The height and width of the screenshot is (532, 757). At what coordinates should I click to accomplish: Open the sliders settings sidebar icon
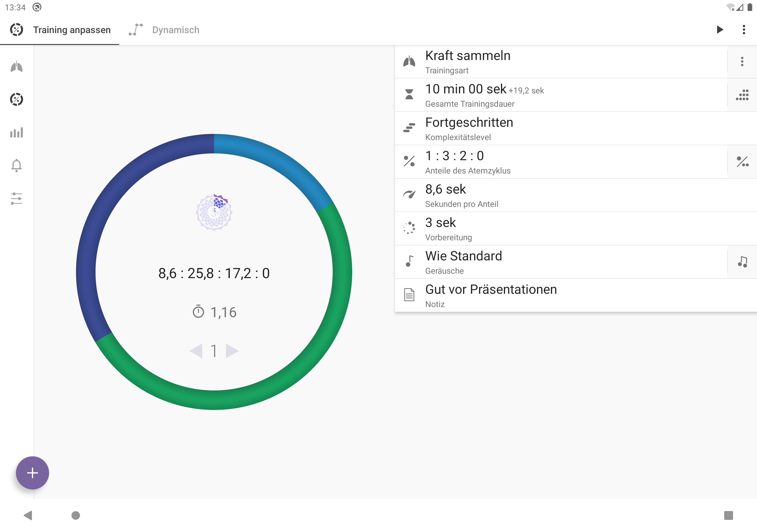(17, 198)
